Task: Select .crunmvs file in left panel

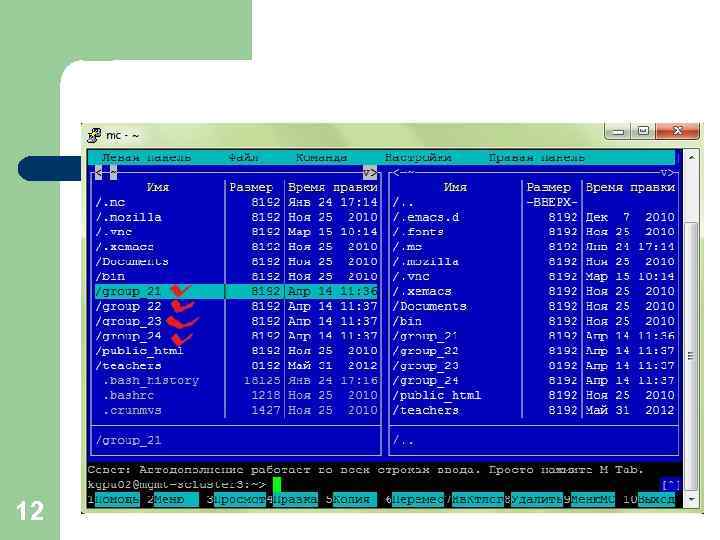Action: (x=236, y=410)
